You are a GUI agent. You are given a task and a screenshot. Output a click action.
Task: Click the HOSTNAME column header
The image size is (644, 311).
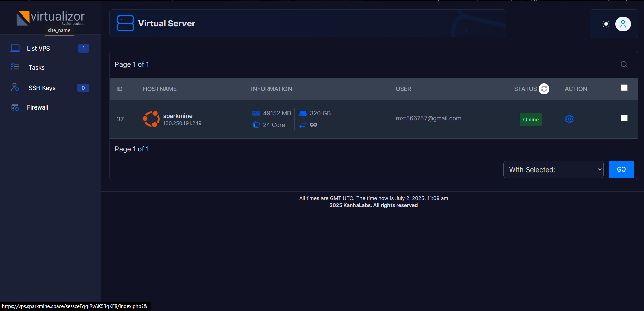[x=160, y=89]
